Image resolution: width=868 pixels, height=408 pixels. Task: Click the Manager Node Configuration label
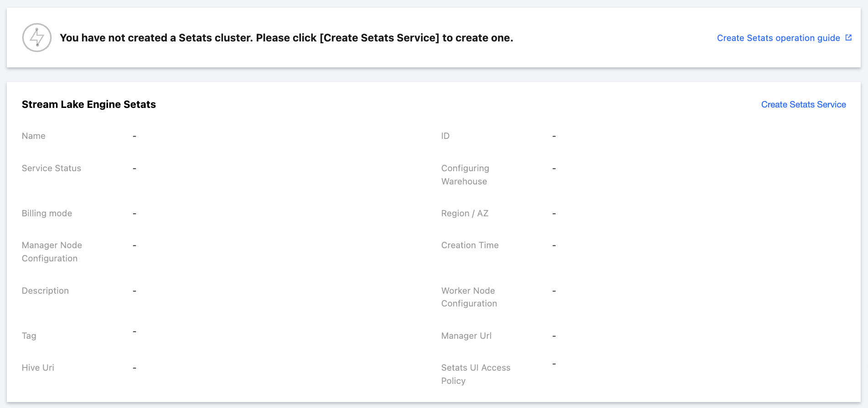pyautogui.click(x=52, y=252)
